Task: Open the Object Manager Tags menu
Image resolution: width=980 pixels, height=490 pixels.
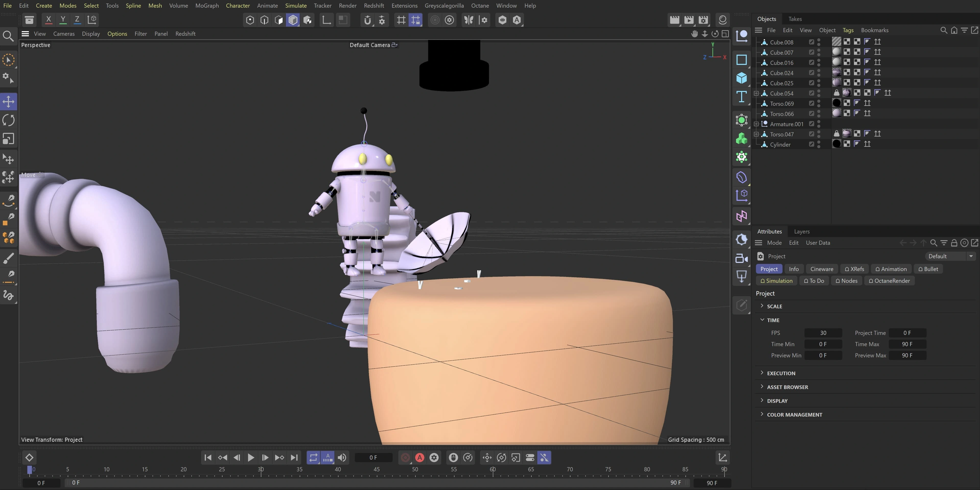Action: (848, 30)
